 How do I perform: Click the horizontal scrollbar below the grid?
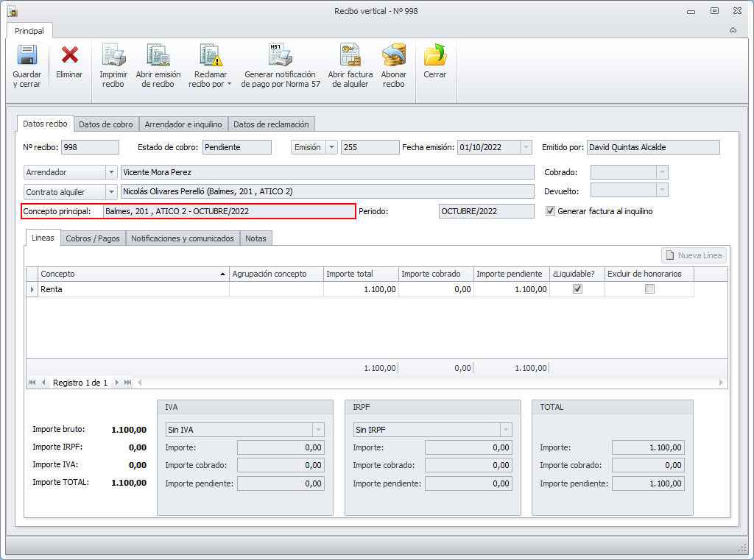427,383
